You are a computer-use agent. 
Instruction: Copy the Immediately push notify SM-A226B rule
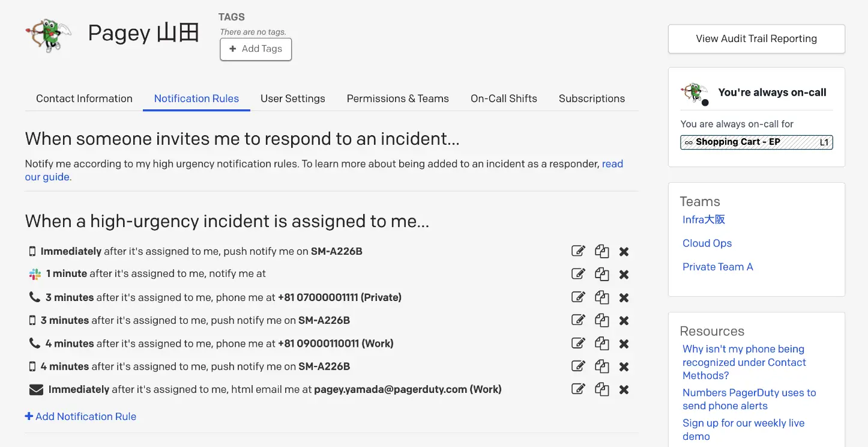click(601, 251)
